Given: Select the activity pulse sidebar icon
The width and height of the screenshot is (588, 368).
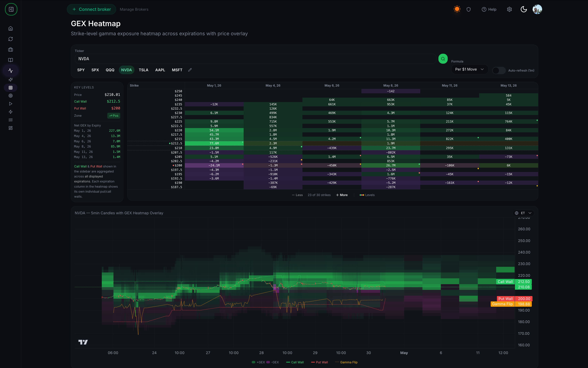Looking at the screenshot, I should pyautogui.click(x=10, y=71).
